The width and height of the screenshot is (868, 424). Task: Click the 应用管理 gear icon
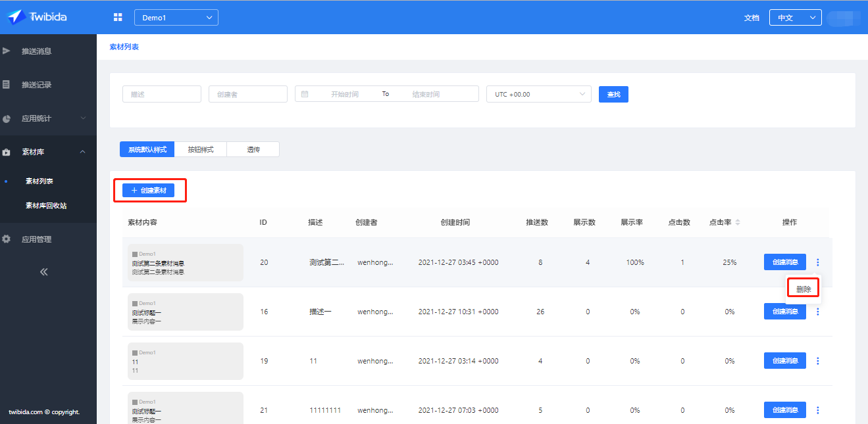(x=7, y=239)
